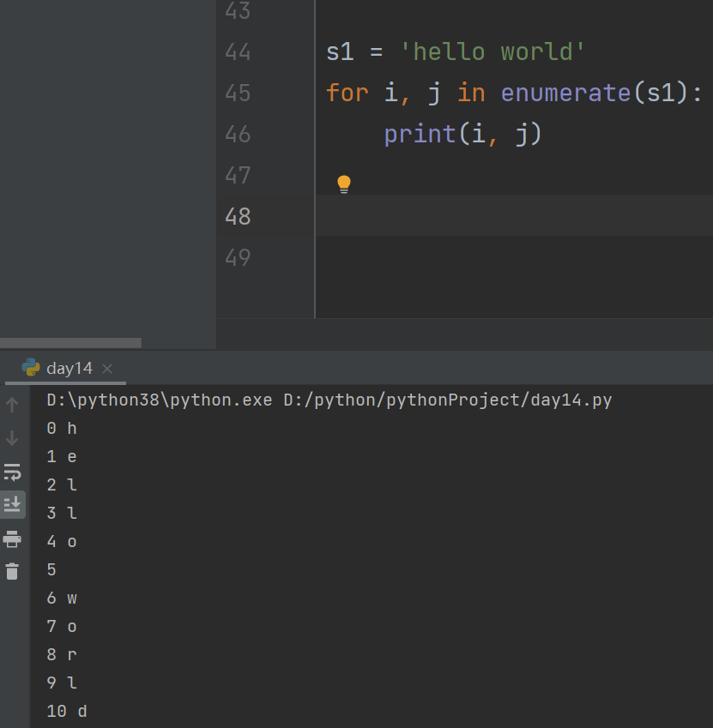
Task: Click console output line '9 l'
Action: 62,683
